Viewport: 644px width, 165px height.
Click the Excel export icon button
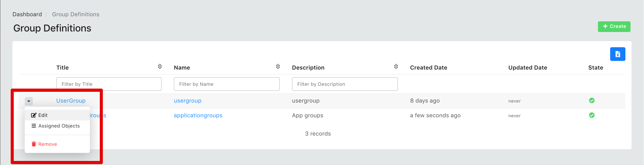click(x=617, y=54)
